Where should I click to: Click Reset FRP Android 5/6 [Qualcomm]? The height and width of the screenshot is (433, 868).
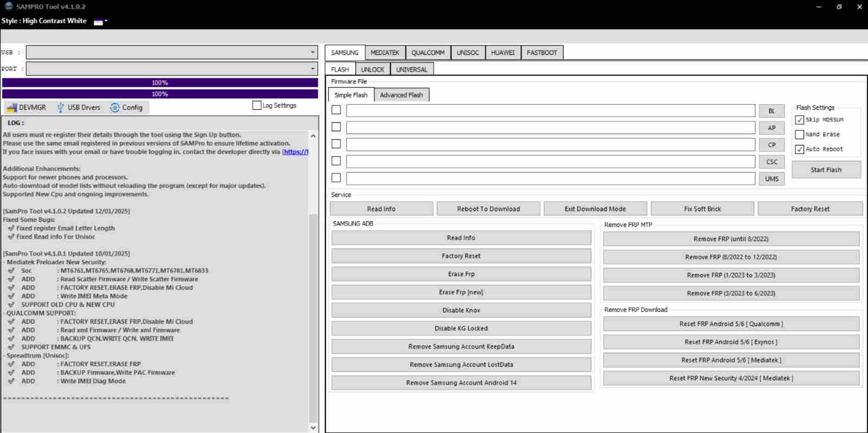coord(731,324)
